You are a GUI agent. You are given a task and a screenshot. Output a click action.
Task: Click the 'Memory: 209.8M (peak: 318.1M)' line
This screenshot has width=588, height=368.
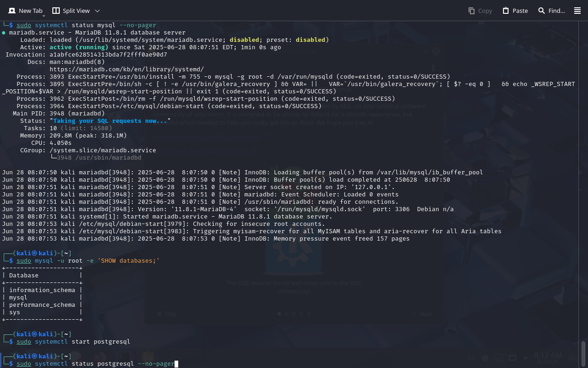73,136
